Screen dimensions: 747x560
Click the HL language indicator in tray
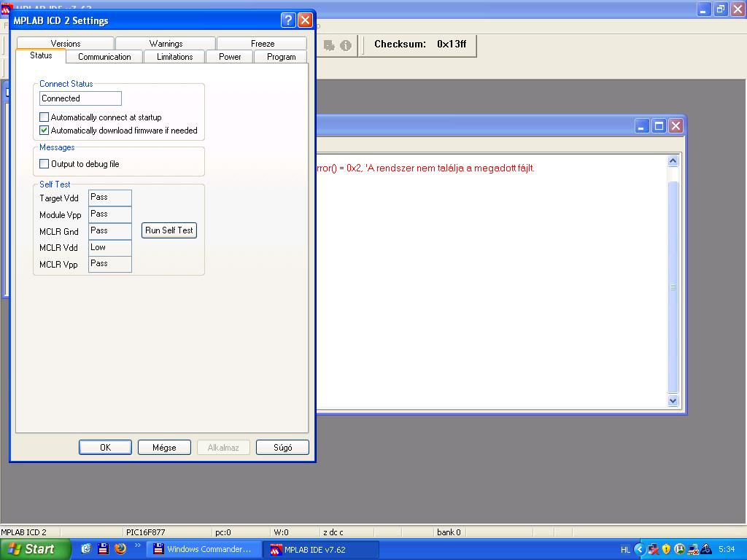click(x=625, y=550)
